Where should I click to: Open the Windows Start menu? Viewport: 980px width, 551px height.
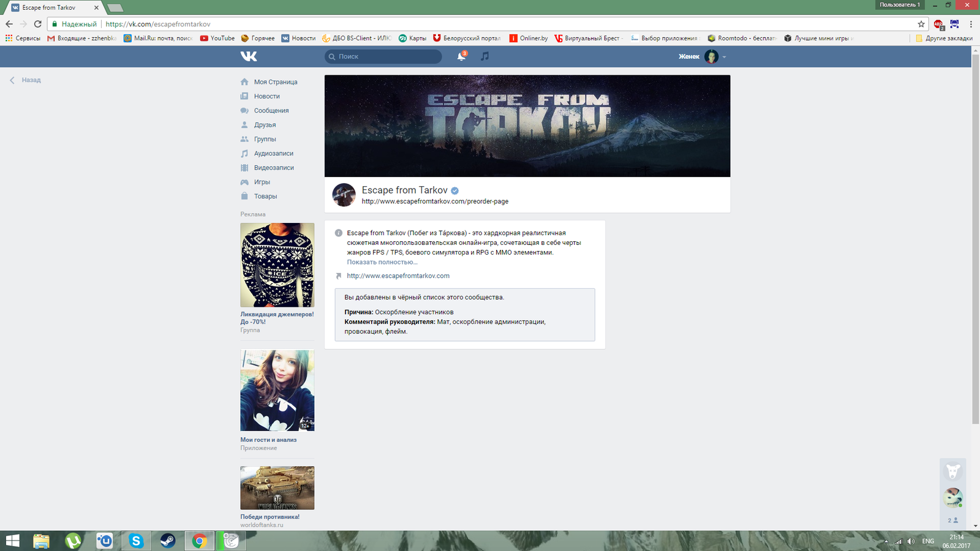12,541
